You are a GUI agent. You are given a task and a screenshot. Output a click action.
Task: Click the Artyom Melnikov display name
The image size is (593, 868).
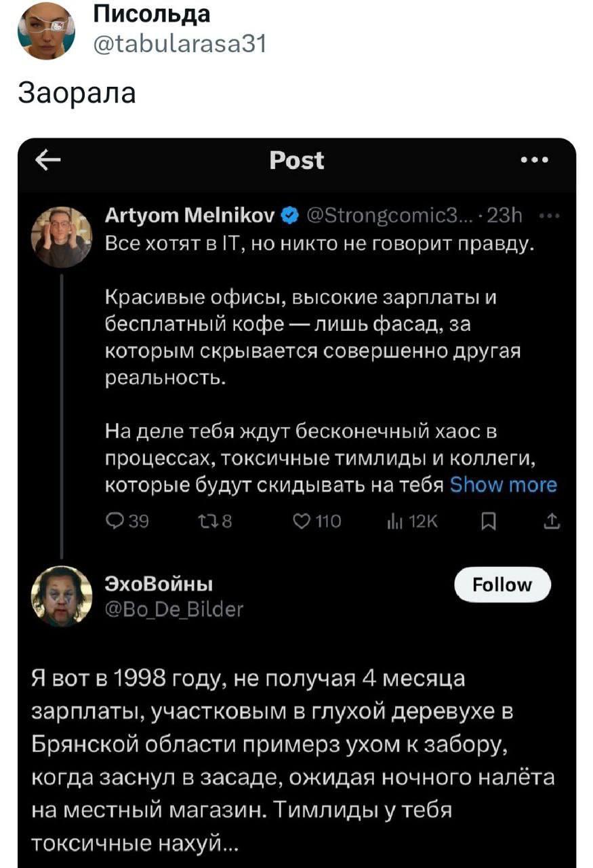tap(190, 217)
